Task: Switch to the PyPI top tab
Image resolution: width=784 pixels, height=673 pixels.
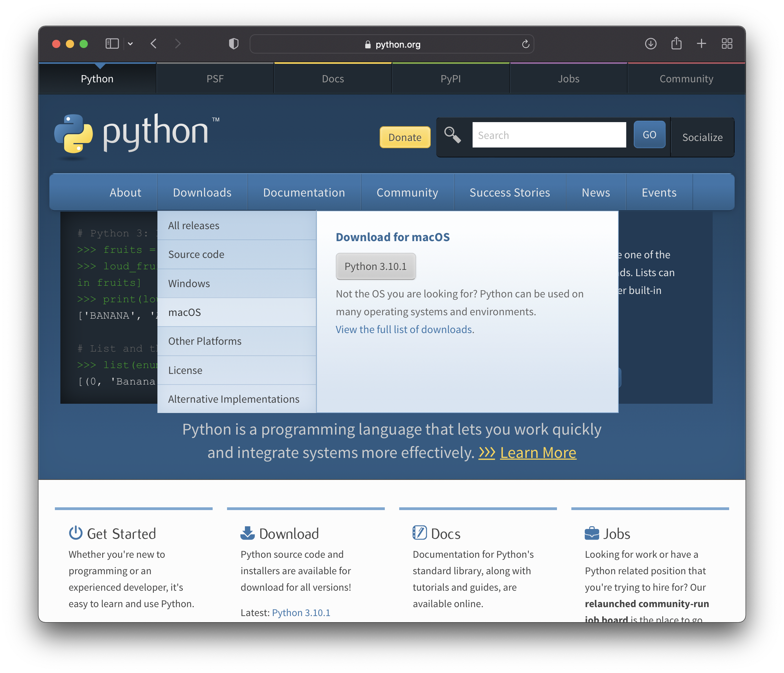Action: pos(451,79)
